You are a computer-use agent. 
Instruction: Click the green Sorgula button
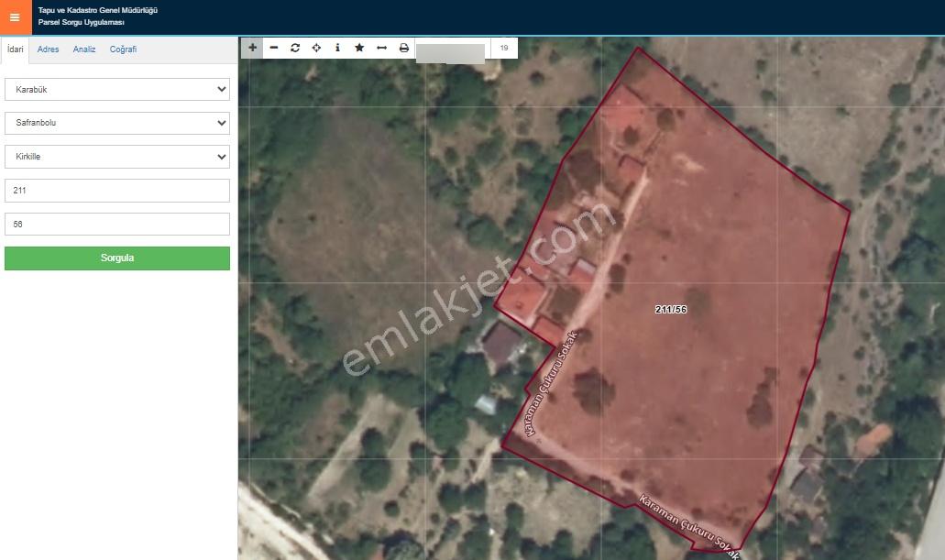[x=117, y=258]
